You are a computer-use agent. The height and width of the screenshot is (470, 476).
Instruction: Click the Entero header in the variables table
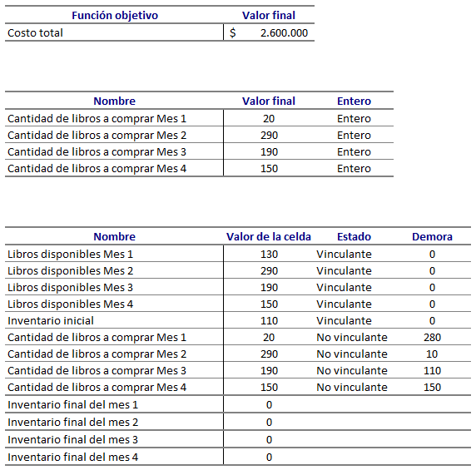[354, 101]
